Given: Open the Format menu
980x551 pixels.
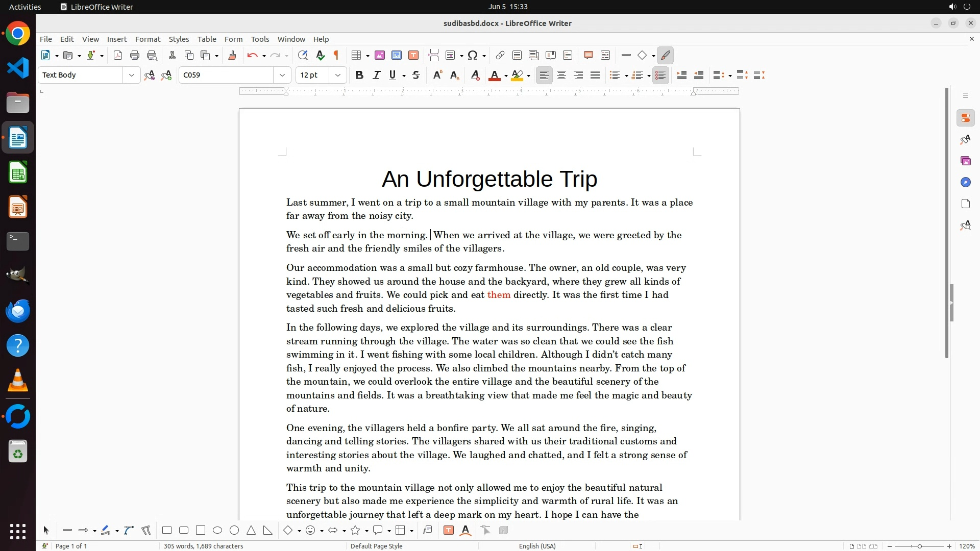Looking at the screenshot, I should click(x=148, y=39).
